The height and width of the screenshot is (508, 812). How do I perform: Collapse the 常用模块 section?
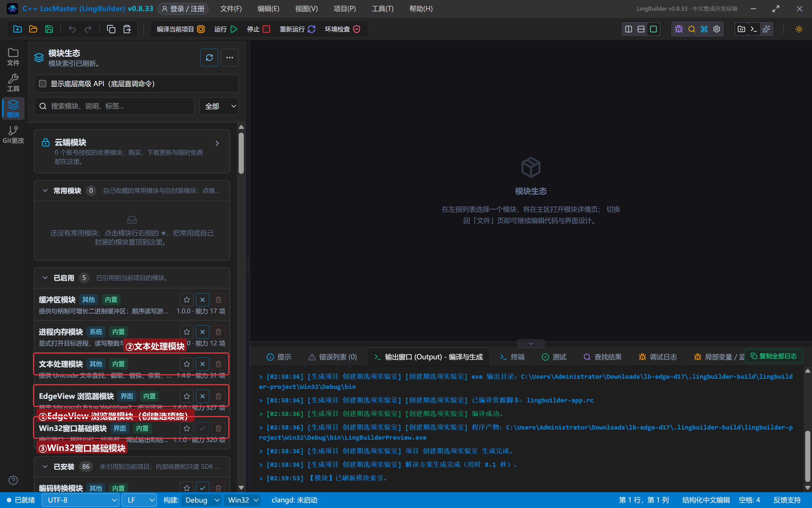[x=45, y=190]
